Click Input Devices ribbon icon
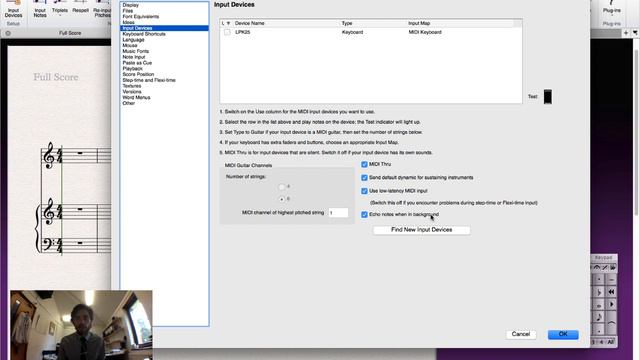 pyautogui.click(x=13, y=9)
